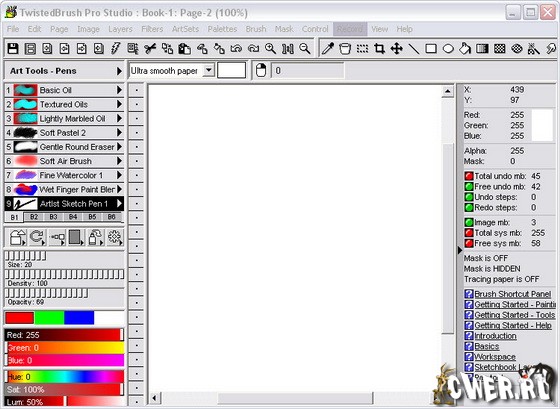The height and width of the screenshot is (409, 560).
Task: Click the mouse icon beside value field
Action: click(261, 70)
